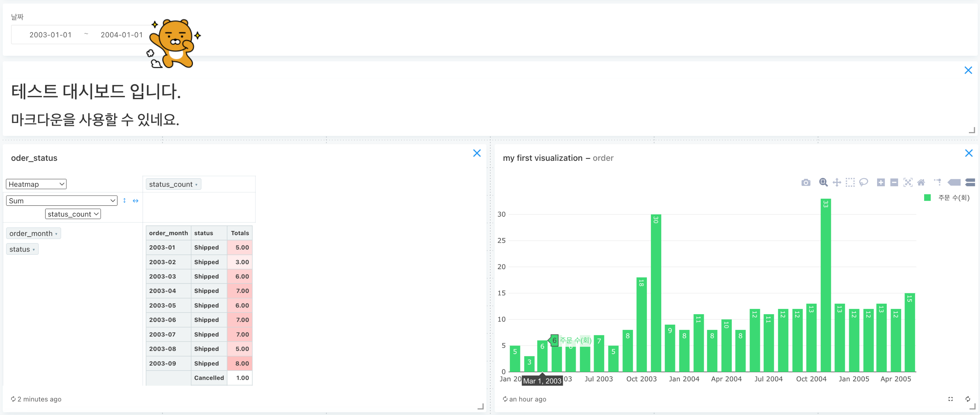Activate Box Select tool
The height and width of the screenshot is (415, 980).
click(x=850, y=182)
